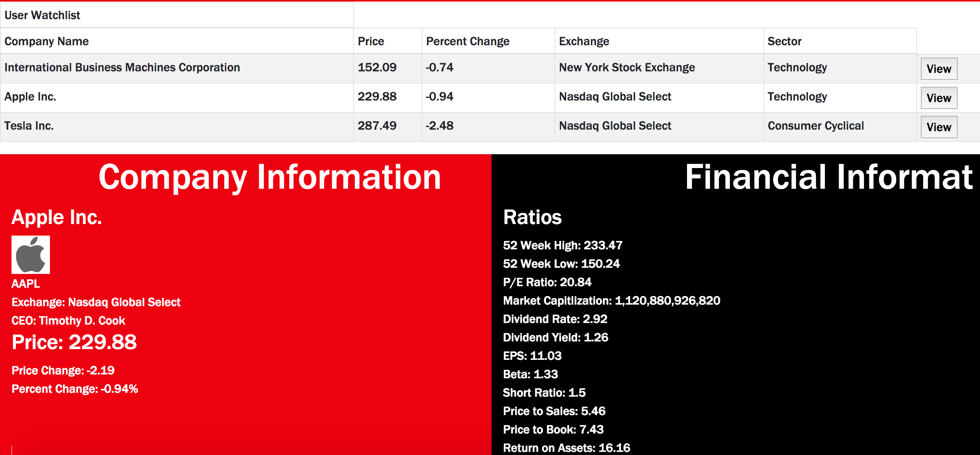Click Percent Change: -0.94% text
The width and height of the screenshot is (980, 455).
(75, 389)
